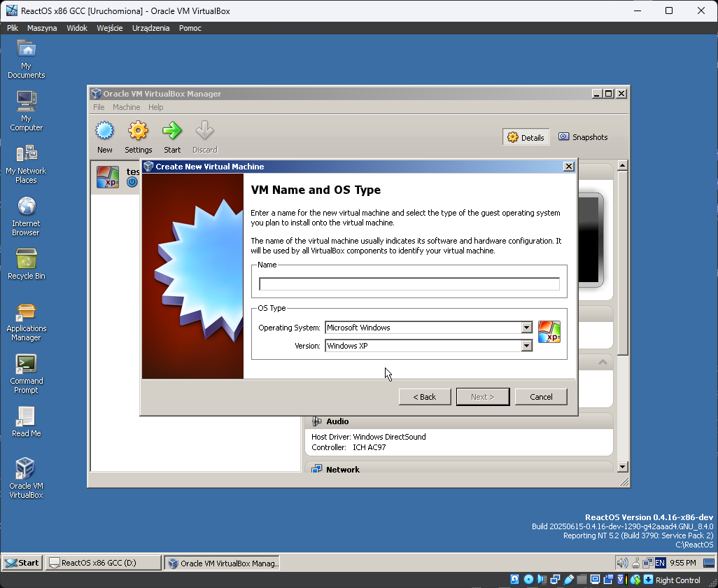Click the Next button in wizard
This screenshot has width=718, height=588.
[x=483, y=397]
